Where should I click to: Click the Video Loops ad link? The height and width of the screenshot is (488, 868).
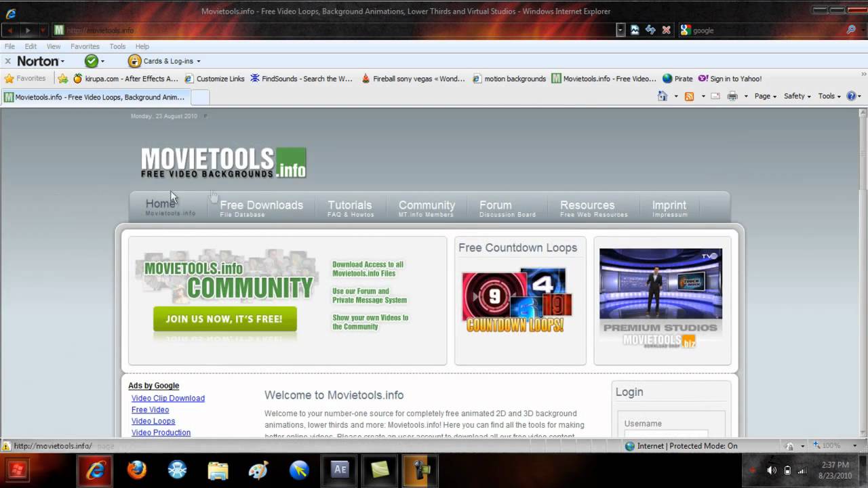[x=153, y=422]
